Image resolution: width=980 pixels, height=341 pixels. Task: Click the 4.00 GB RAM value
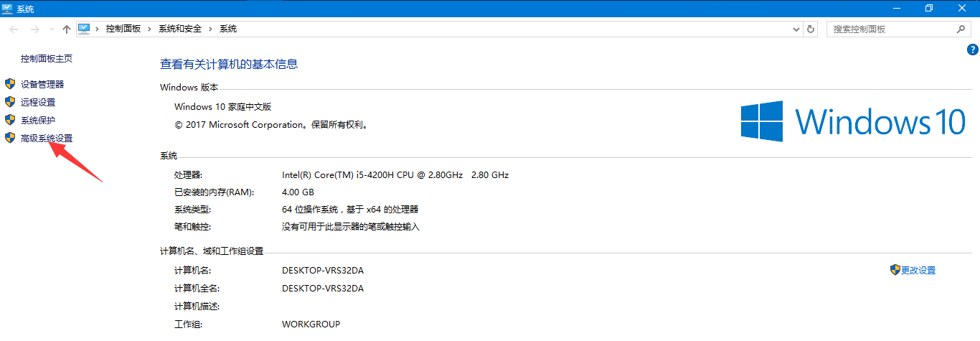coord(298,192)
